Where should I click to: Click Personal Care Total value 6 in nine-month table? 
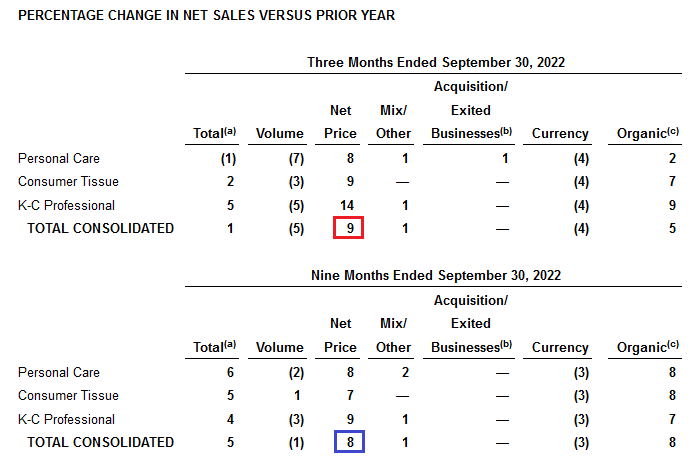[x=230, y=372]
